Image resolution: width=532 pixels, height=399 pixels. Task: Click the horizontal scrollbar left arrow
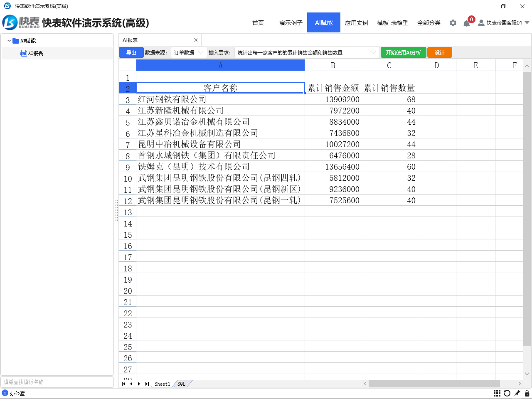click(365, 384)
